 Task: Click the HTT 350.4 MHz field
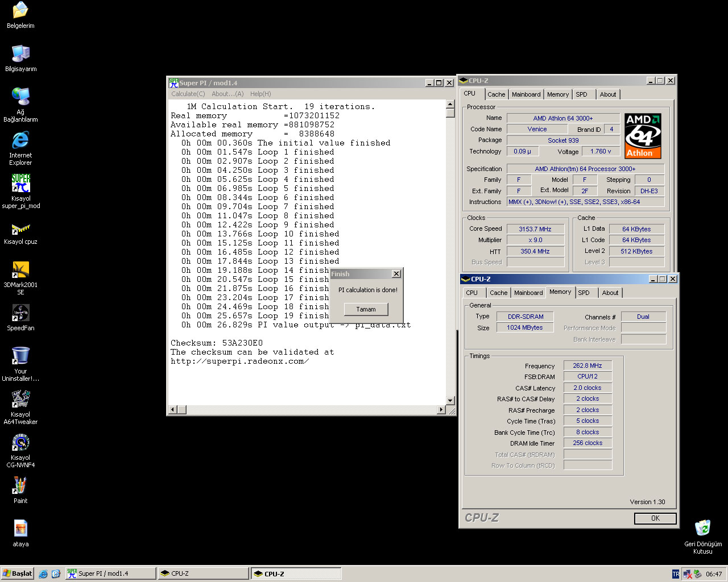[x=535, y=251]
